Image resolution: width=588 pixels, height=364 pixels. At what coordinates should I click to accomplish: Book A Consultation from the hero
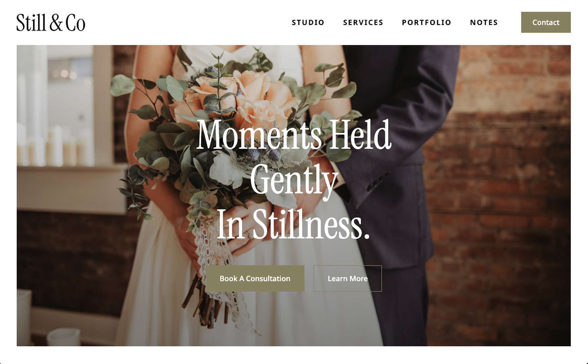click(x=255, y=278)
